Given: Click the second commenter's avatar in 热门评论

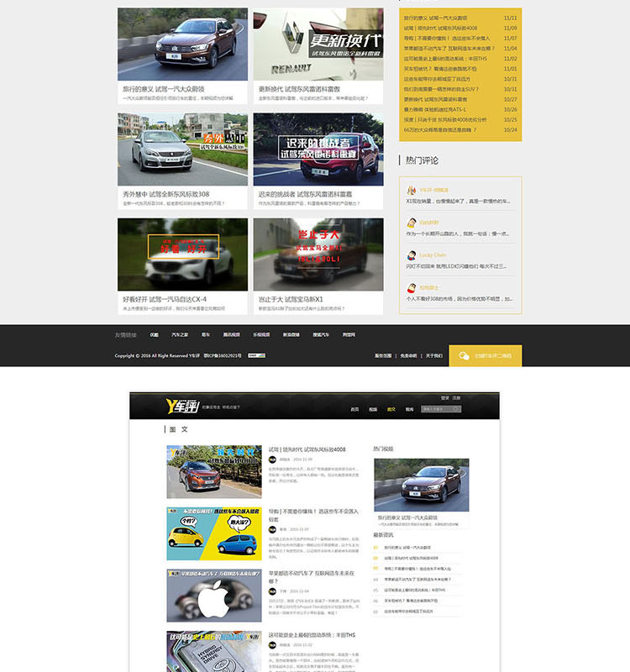Looking at the screenshot, I should [412, 223].
